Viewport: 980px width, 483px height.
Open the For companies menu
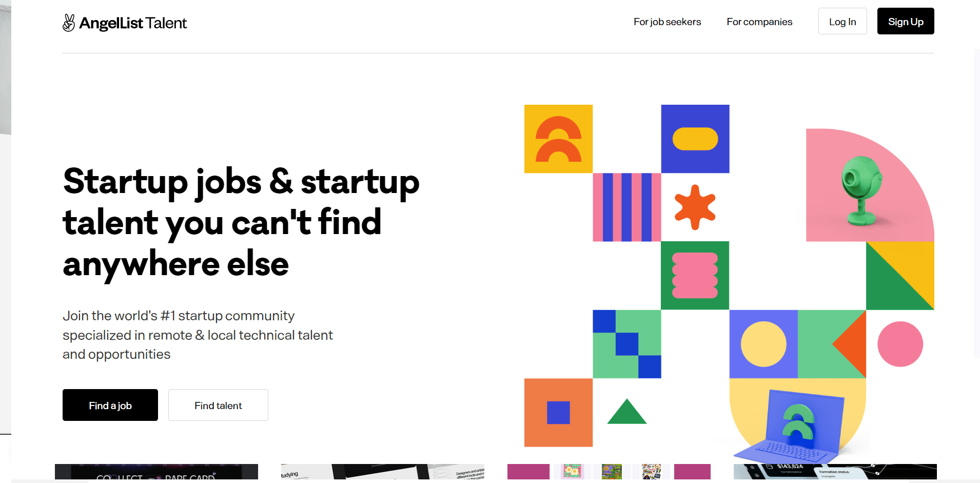pos(759,22)
